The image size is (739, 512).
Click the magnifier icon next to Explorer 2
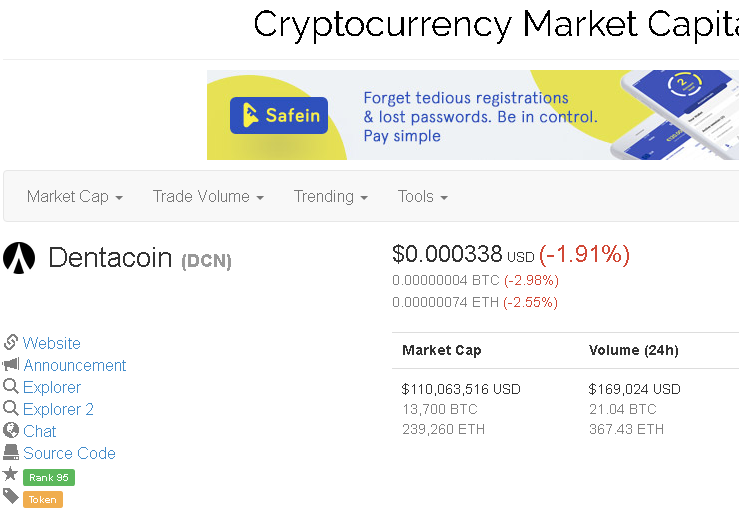tap(11, 408)
